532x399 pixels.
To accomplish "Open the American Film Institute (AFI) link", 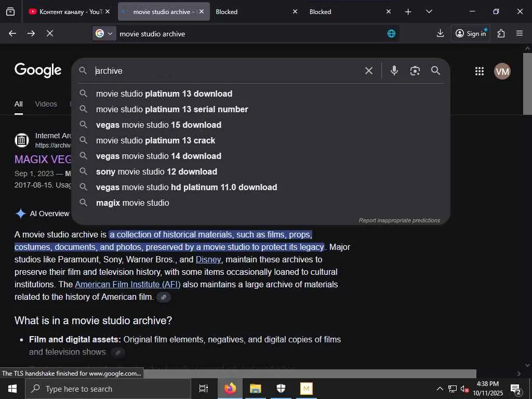I will pyautogui.click(x=128, y=284).
